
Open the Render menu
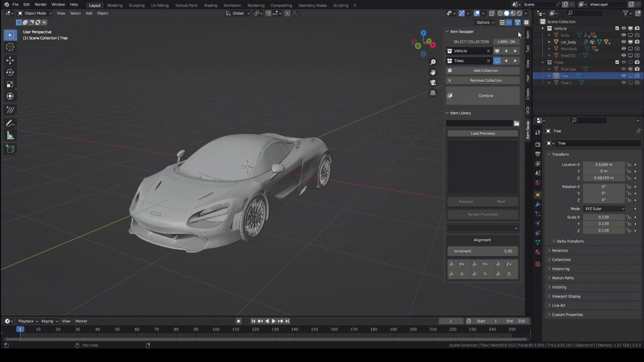[x=41, y=4]
